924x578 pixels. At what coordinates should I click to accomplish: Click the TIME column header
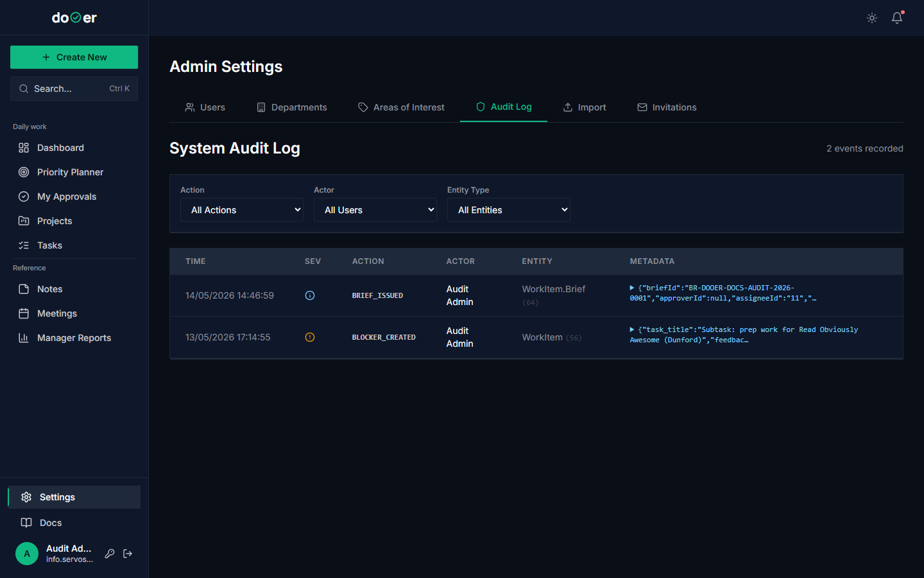pyautogui.click(x=196, y=261)
